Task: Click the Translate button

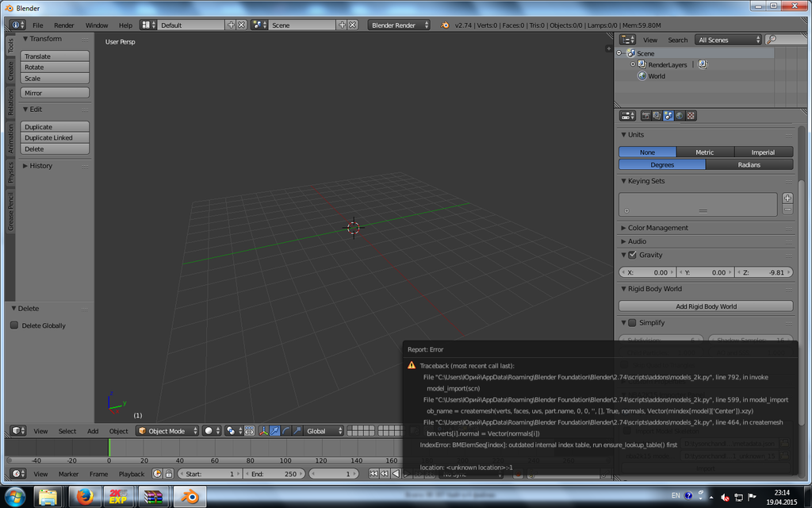Action: click(x=55, y=56)
